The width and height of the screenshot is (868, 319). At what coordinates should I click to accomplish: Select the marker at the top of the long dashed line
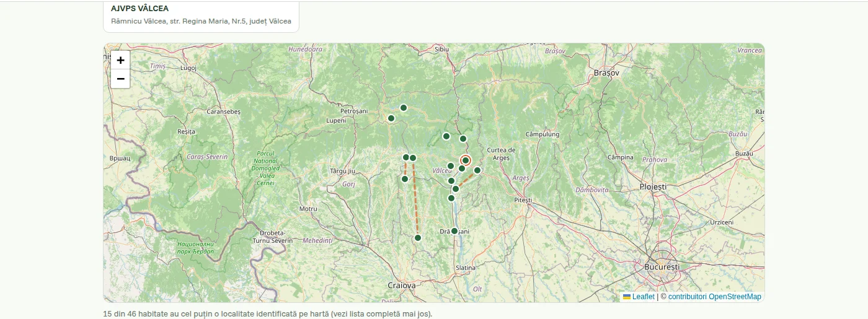click(413, 158)
